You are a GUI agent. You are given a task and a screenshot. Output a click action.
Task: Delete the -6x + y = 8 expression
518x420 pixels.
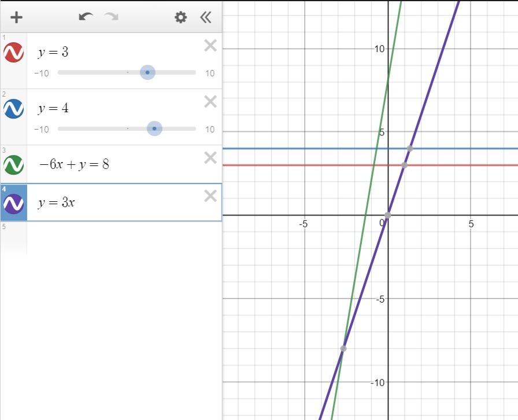point(210,158)
